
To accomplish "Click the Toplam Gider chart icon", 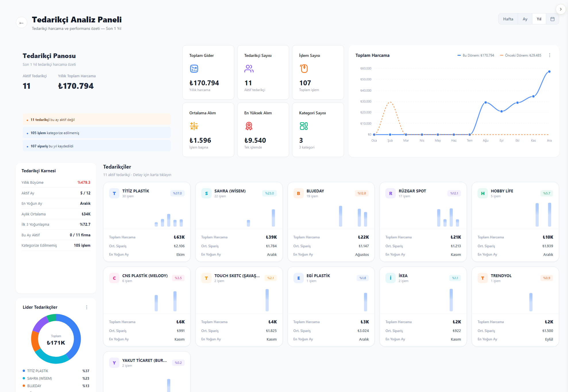I will tap(194, 69).
